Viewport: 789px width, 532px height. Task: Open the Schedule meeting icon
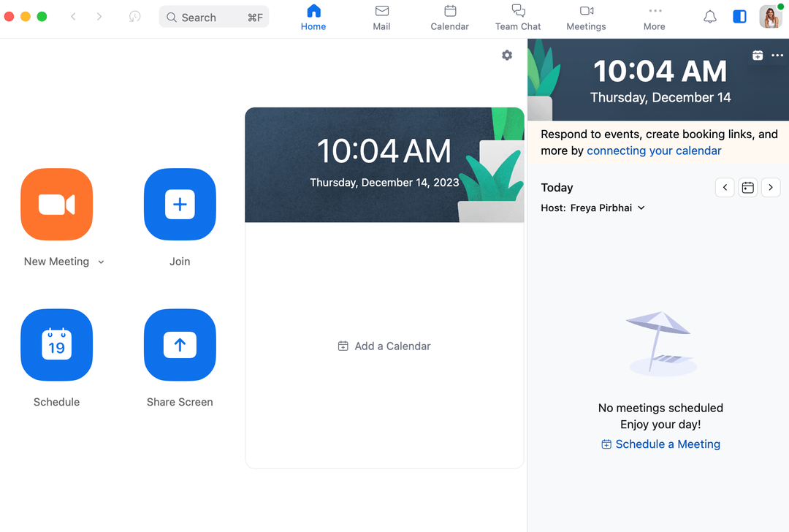click(56, 345)
